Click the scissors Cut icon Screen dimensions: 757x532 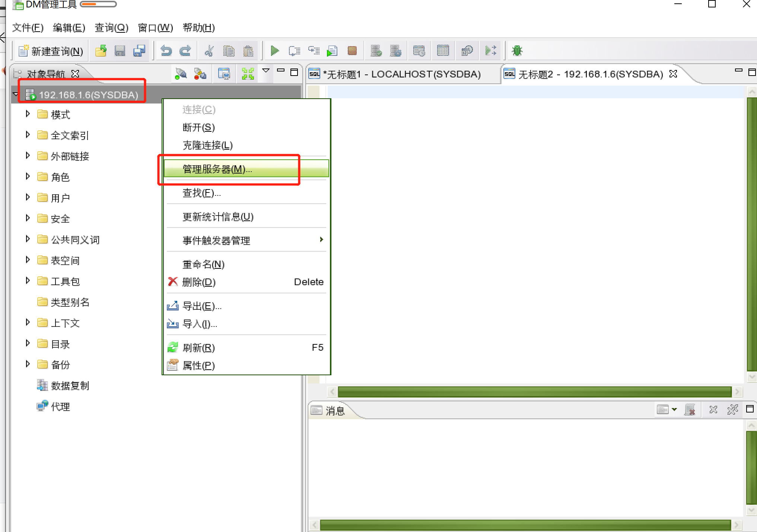pos(209,51)
